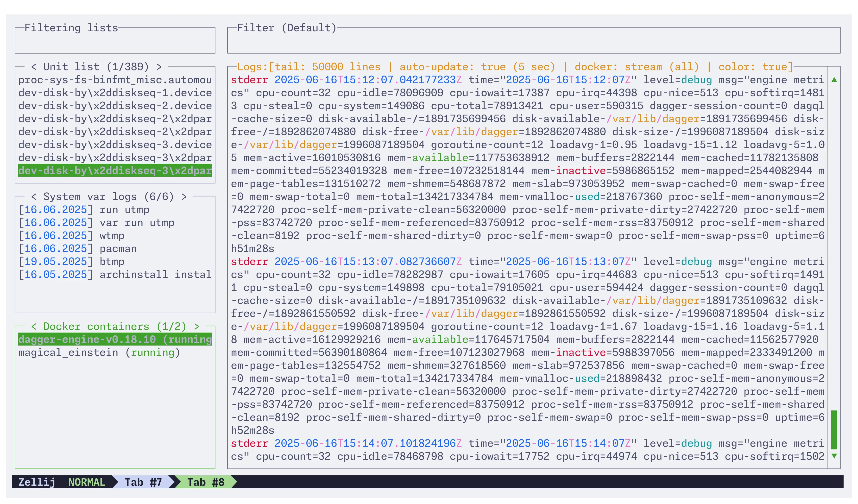
Task: Select the highlighted diskseq-3 unit row
Action: click(115, 171)
